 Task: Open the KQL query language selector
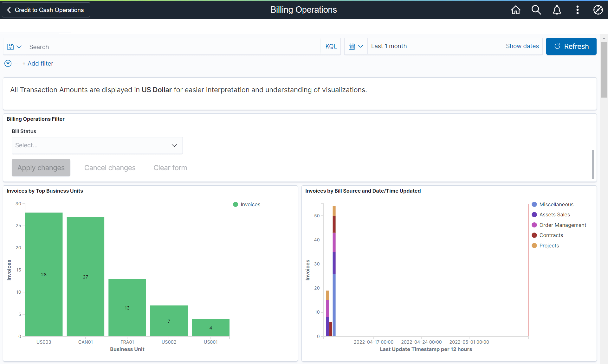coord(331,46)
